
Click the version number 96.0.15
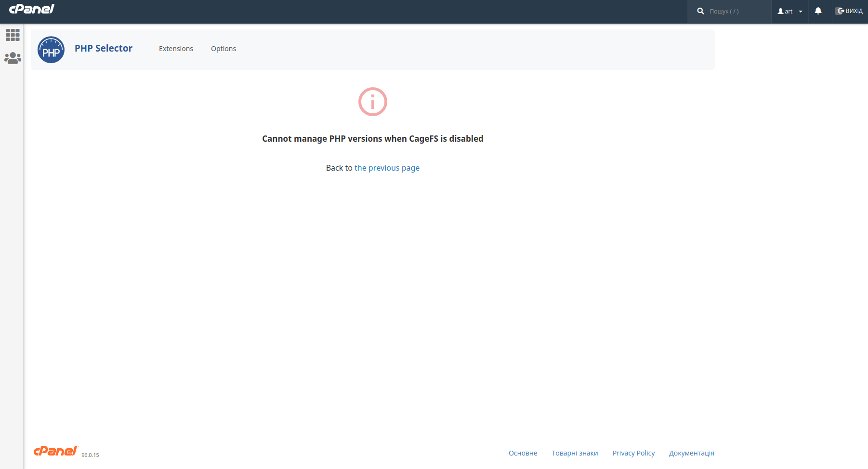click(x=90, y=455)
